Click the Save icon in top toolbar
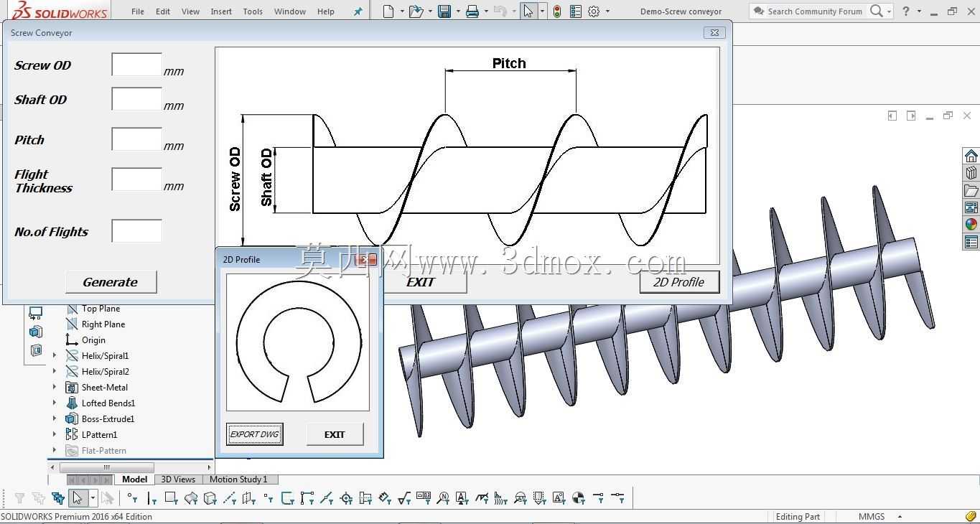 [444, 11]
